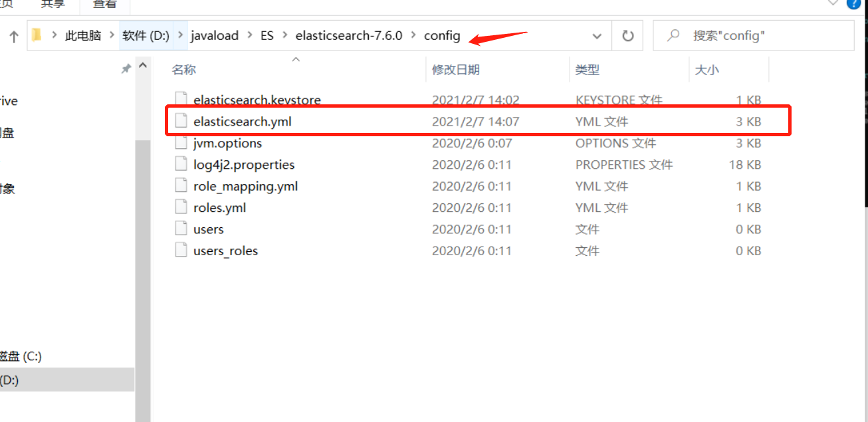Click the pin icon in navigation pane
This screenshot has height=422, width=868.
(x=126, y=68)
